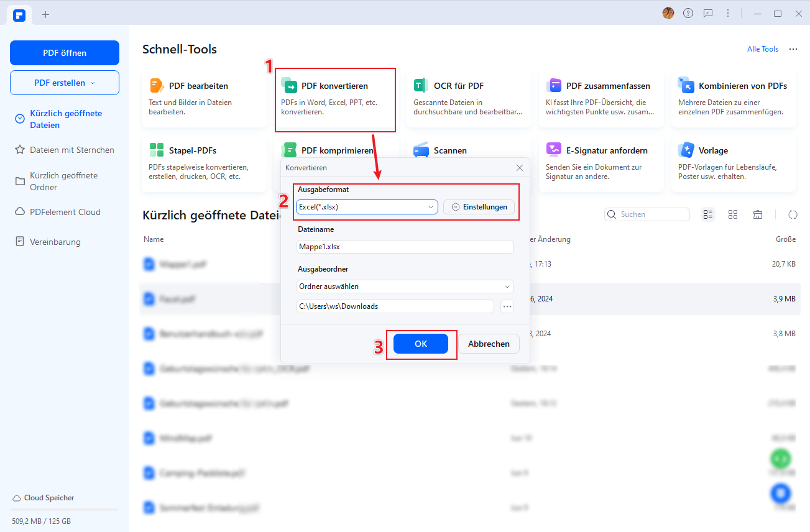Screen dimensions: 810x532
Task: Open more Schnell-Tools options ellipsis
Action: [793, 49]
